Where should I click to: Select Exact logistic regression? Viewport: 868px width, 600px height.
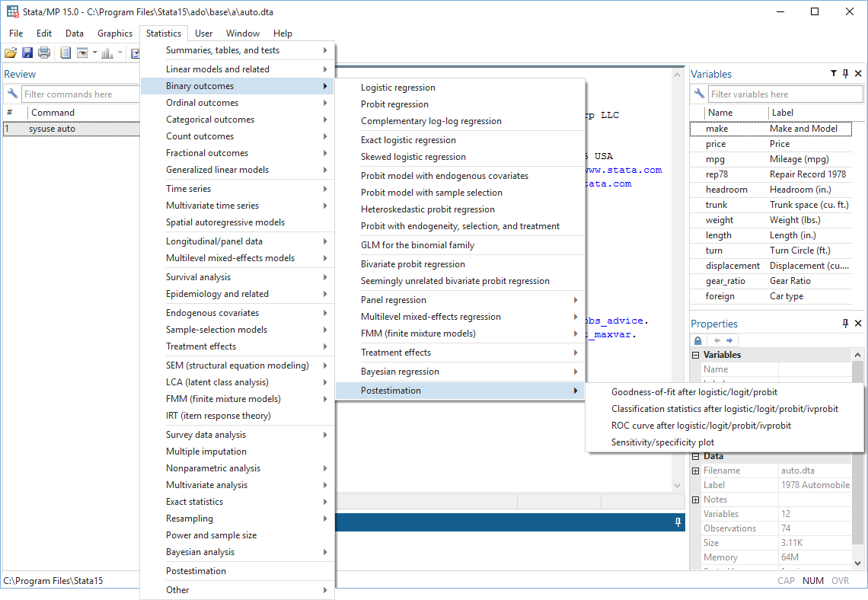point(460,140)
